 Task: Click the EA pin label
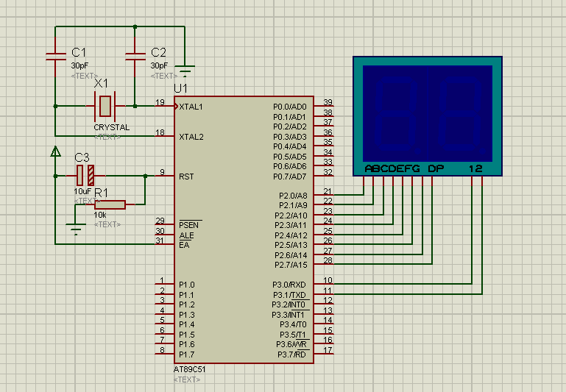tap(184, 245)
